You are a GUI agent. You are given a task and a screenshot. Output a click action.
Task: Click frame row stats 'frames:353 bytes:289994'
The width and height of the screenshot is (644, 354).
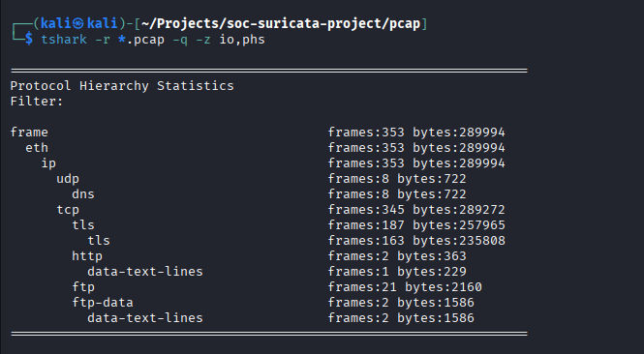[416, 133]
